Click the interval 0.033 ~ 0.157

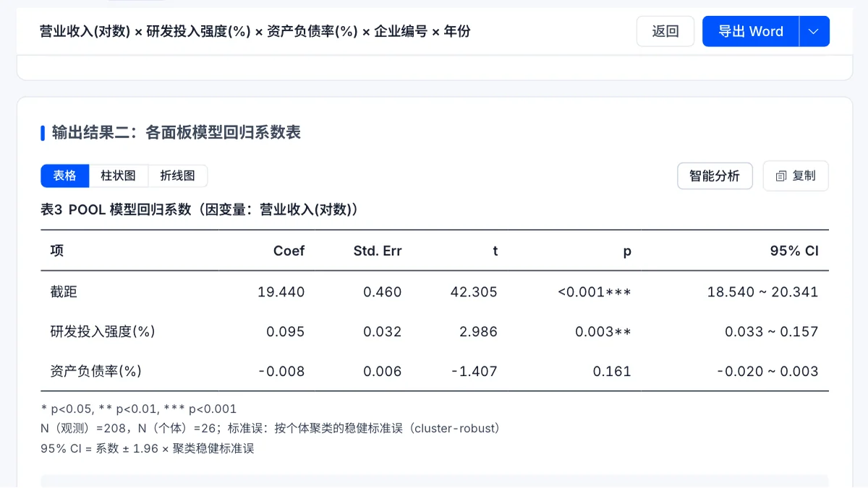click(x=772, y=332)
